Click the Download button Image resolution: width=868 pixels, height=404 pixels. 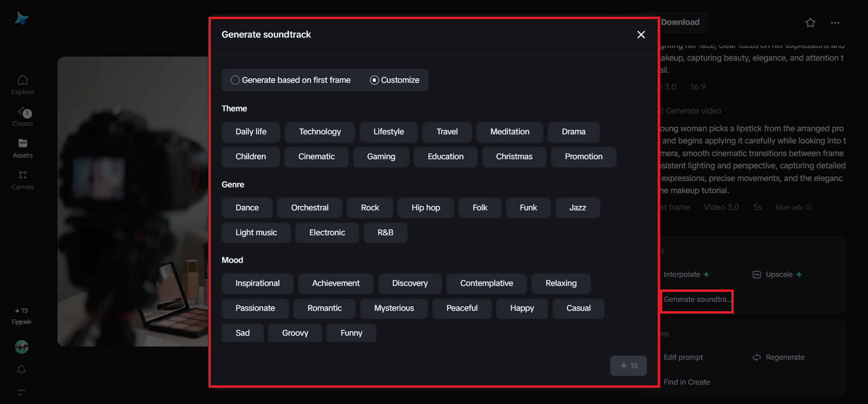click(679, 22)
